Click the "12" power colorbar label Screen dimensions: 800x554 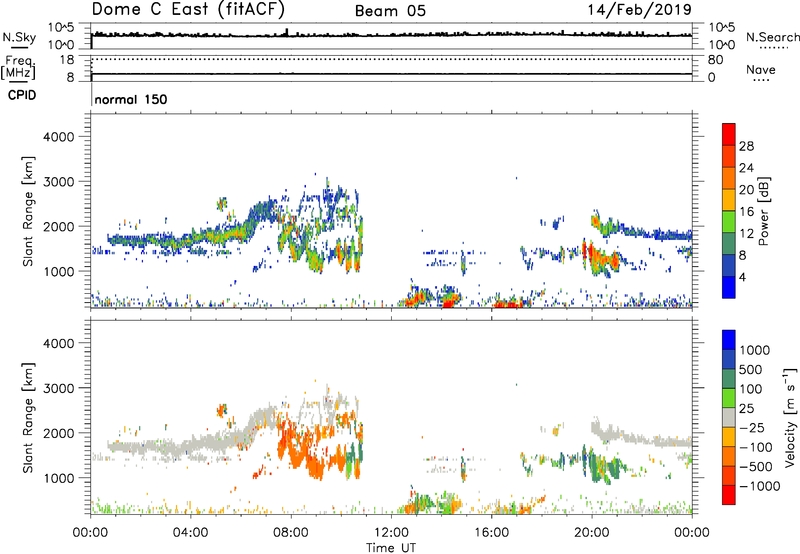pyautogui.click(x=746, y=234)
